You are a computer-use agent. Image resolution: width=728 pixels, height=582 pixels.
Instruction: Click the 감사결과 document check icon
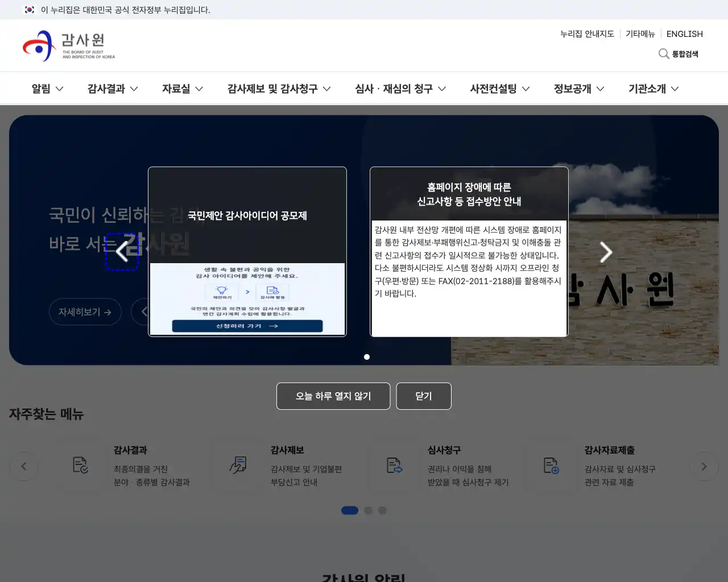coord(80,465)
